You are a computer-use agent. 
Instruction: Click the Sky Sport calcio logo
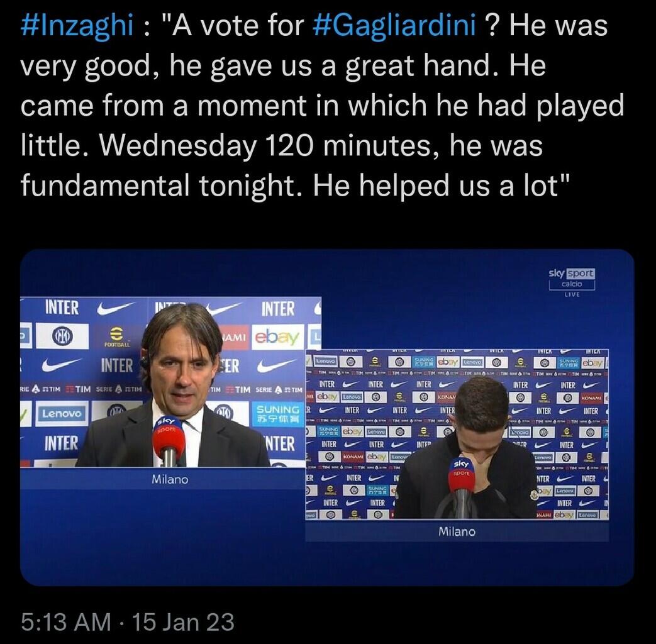point(570,278)
